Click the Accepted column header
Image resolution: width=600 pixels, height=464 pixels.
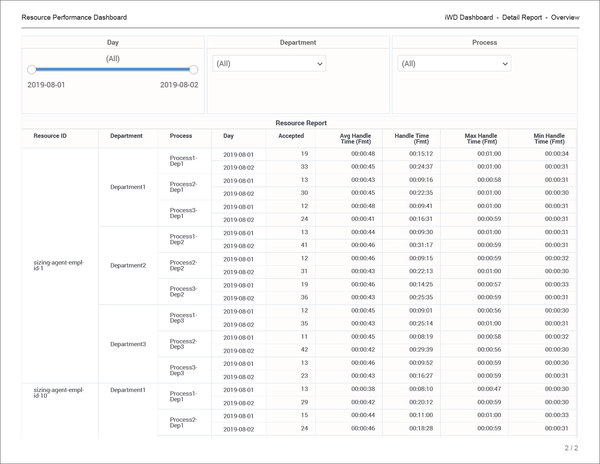point(291,136)
